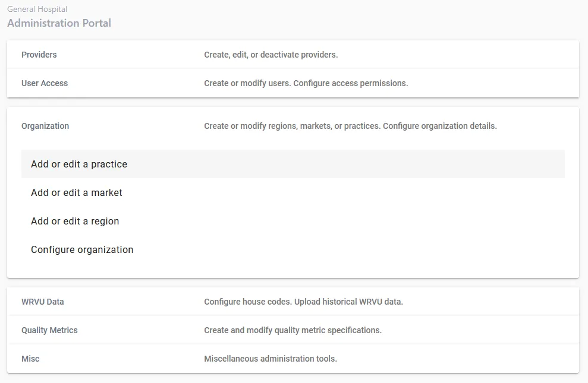This screenshot has width=588, height=383.
Task: Choose Add or edit a market
Action: 77,192
